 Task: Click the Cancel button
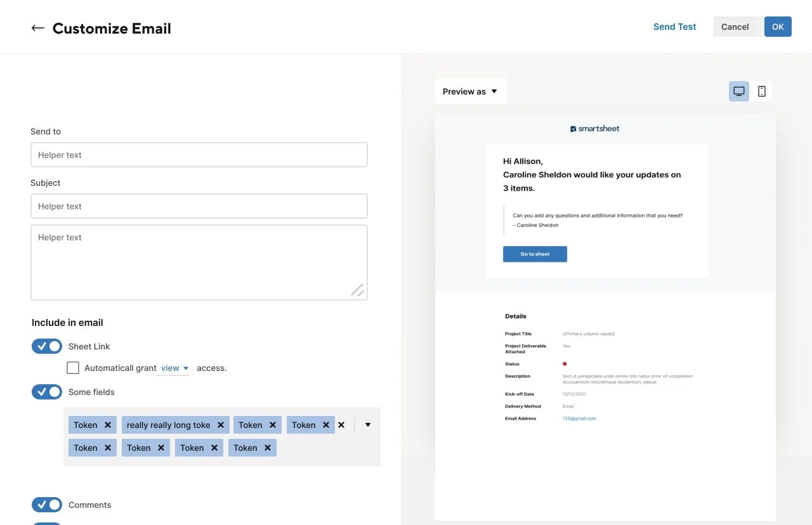tap(735, 27)
